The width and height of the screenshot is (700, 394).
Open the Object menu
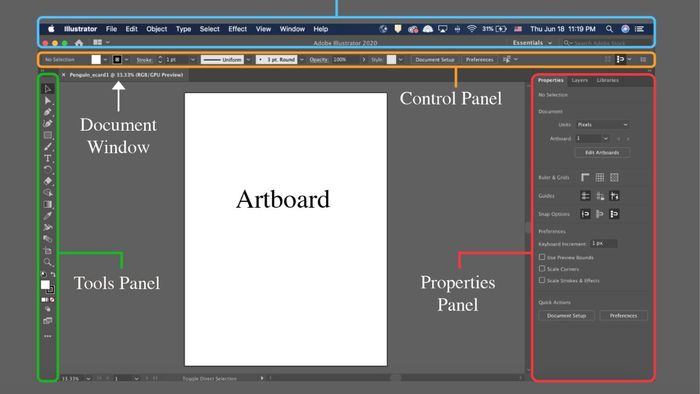[157, 29]
